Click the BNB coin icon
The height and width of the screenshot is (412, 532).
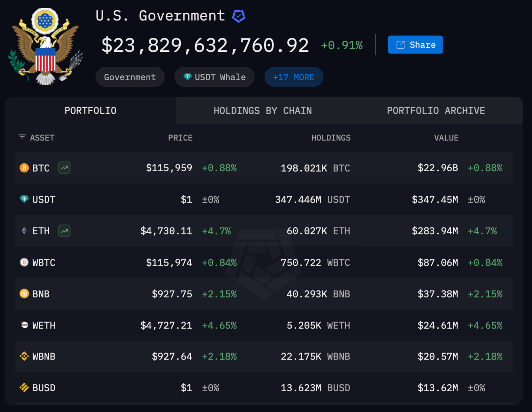point(24,294)
